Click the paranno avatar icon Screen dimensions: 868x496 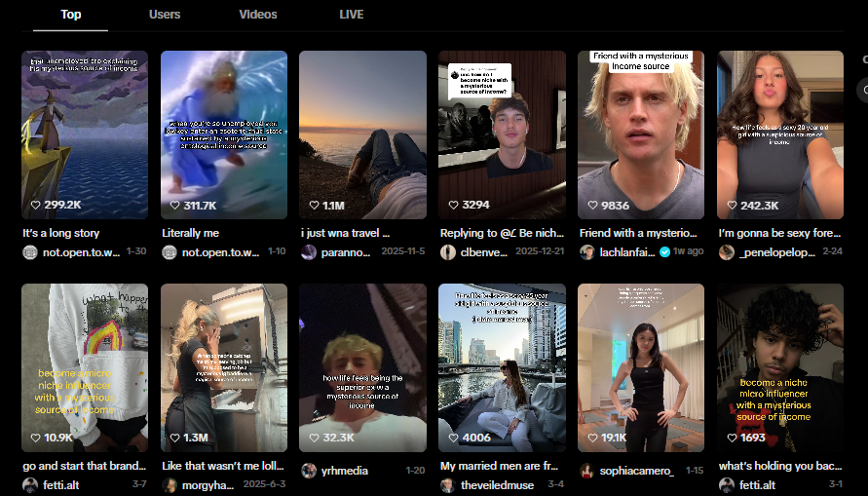click(309, 252)
